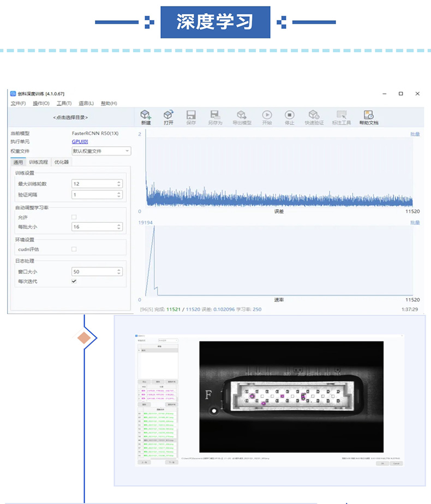This screenshot has height=504, width=431.
Task: Click the learning rate value 250
Action: [x=257, y=309]
